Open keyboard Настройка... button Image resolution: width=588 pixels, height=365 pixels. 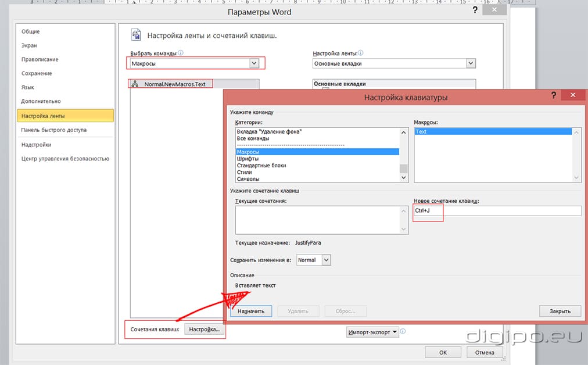point(205,329)
